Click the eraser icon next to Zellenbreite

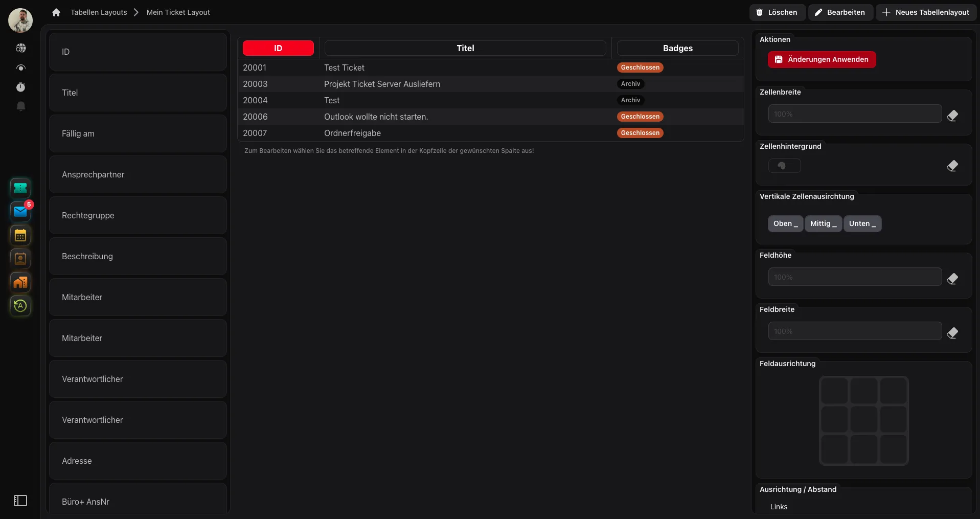(953, 116)
